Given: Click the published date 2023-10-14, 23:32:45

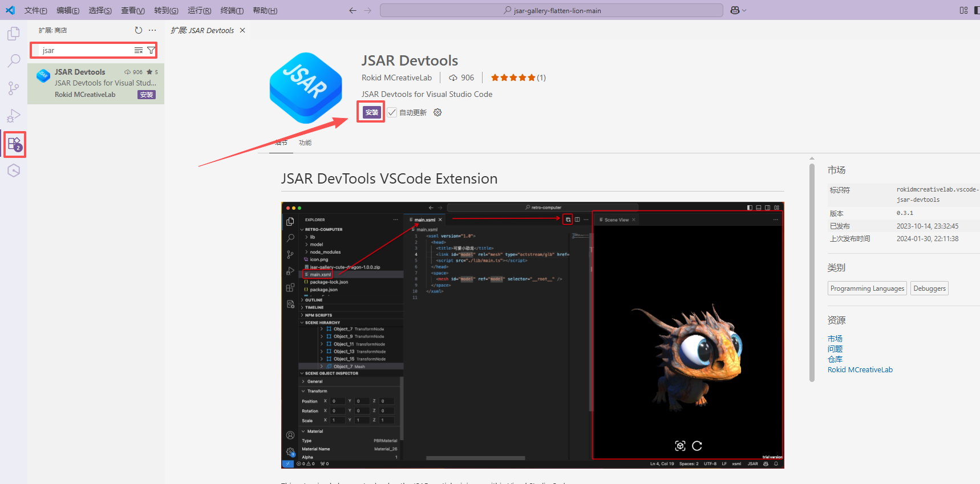Looking at the screenshot, I should click(x=928, y=226).
